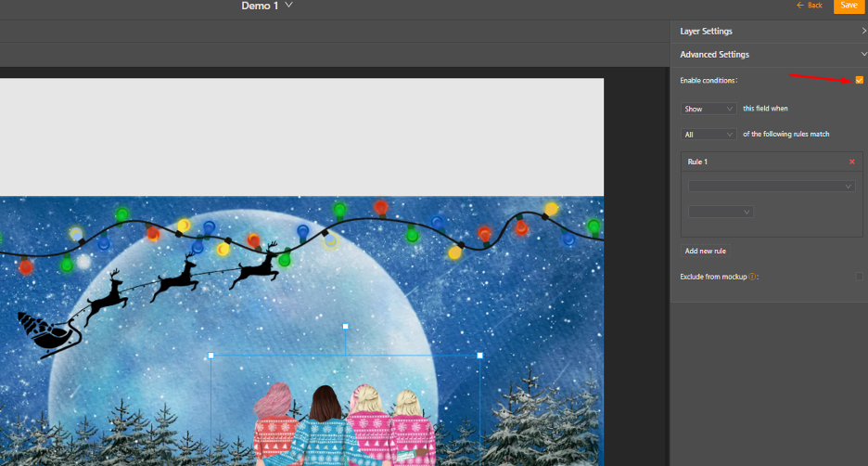This screenshot has width=868, height=466.
Task: Select the Rule 1 header label
Action: (697, 162)
